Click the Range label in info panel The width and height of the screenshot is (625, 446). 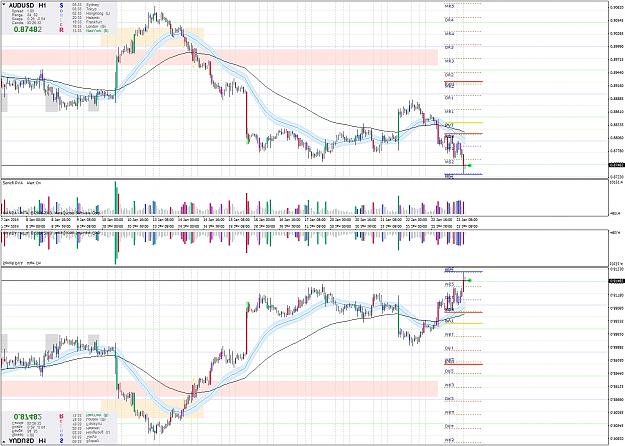coord(17,15)
